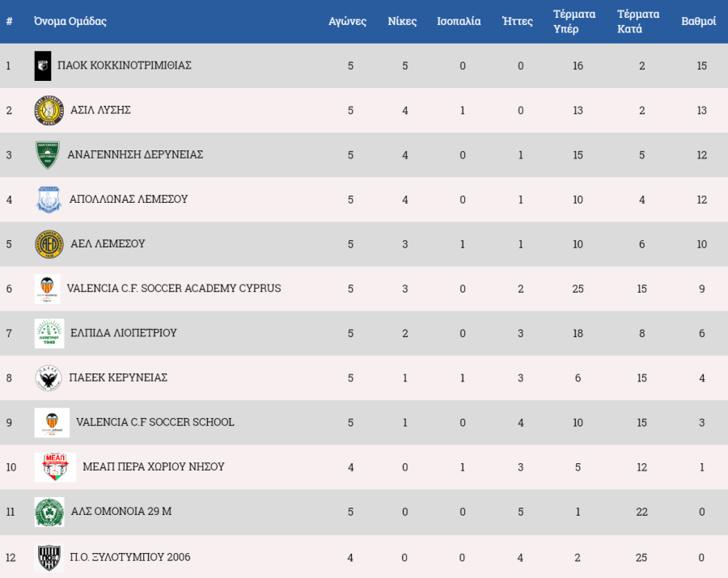Image resolution: width=728 pixels, height=578 pixels.
Task: Click the ΑΛΣ ΟΜΟΝΟΙΑ 29 Μ clover logo
Action: click(49, 512)
